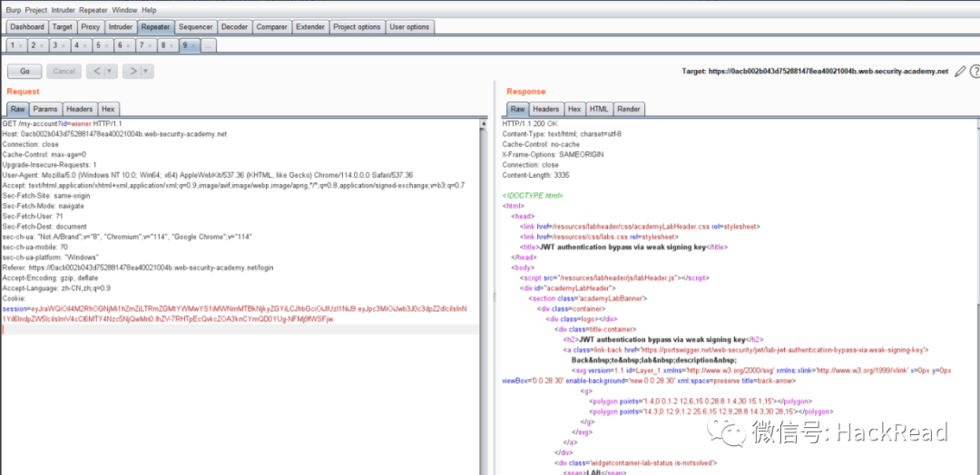
Task: Select the Request Headers tab
Action: (x=79, y=109)
